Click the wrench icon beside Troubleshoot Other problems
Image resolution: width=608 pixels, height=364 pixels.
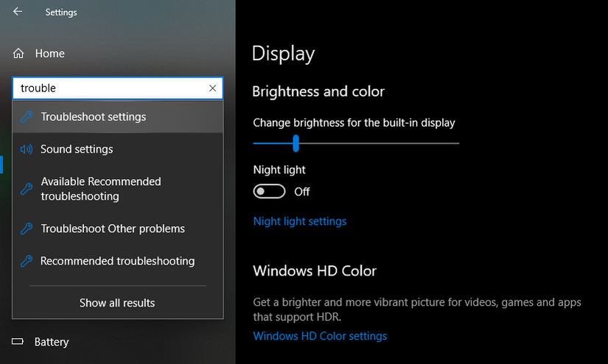tap(27, 228)
